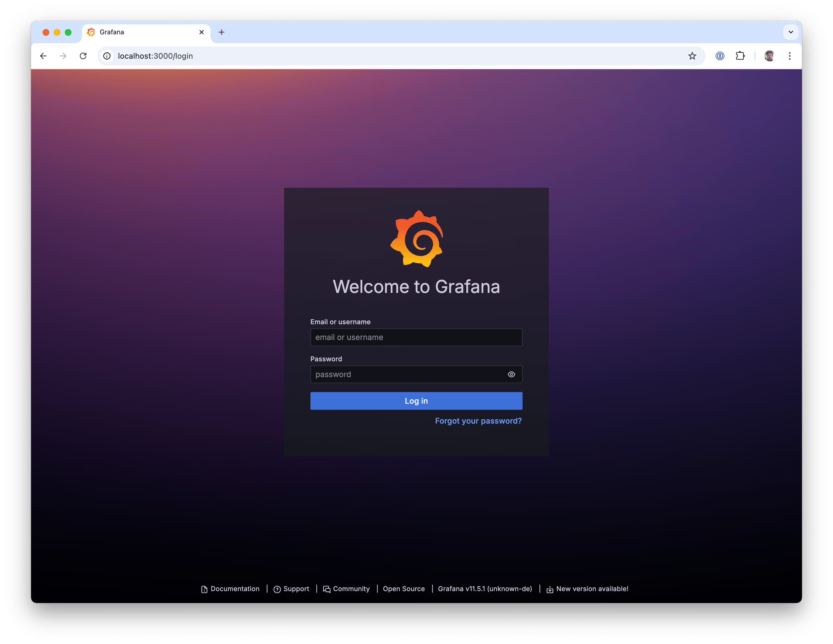Click the Chrome profile avatar
The width and height of the screenshot is (833, 644).
click(769, 56)
